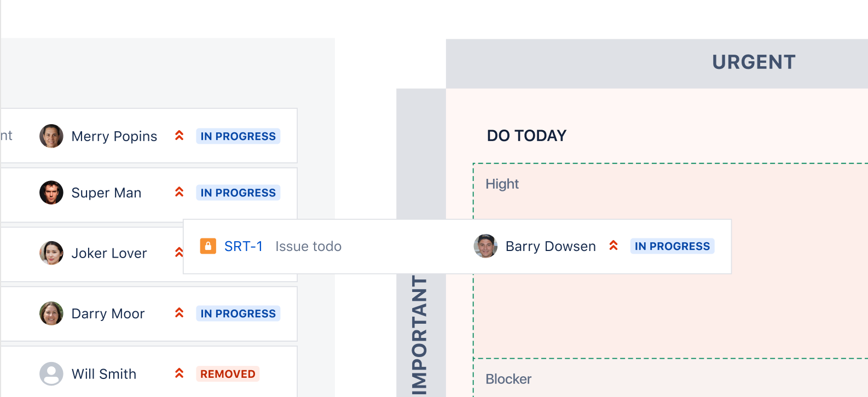
Task: Click Will Smith's default avatar icon
Action: coord(51,374)
